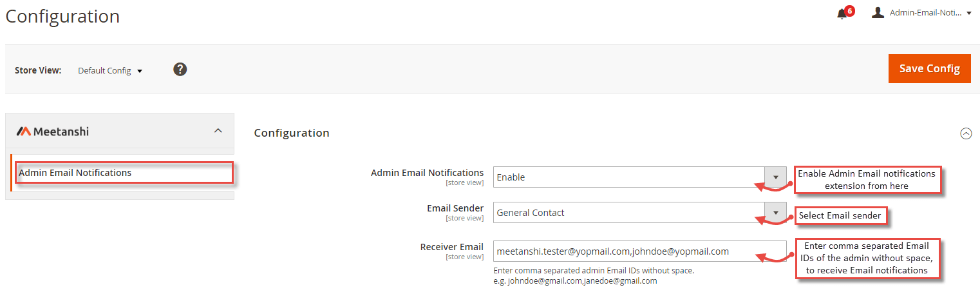980x294 pixels.
Task: Click the red notification count badge
Action: tap(849, 10)
